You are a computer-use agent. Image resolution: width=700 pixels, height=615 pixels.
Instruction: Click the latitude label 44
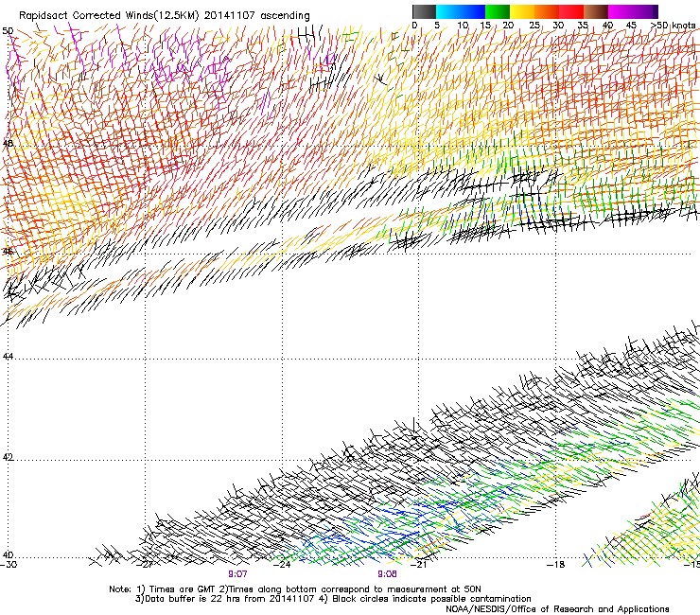point(8,357)
